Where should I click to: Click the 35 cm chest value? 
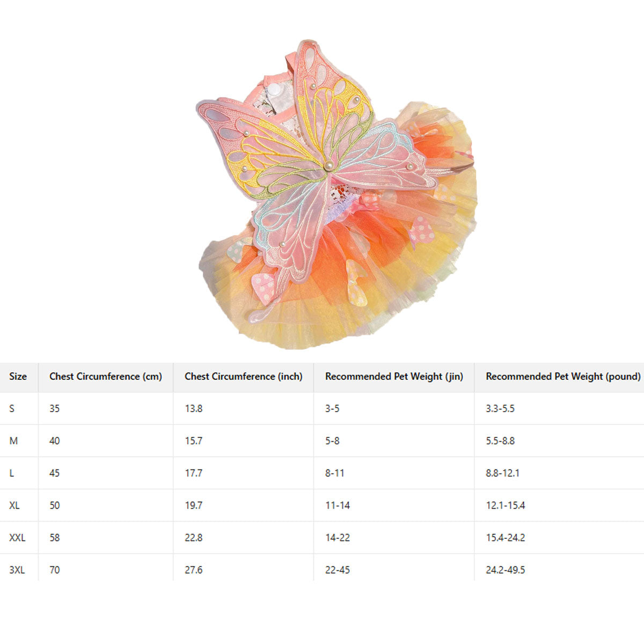pyautogui.click(x=55, y=409)
